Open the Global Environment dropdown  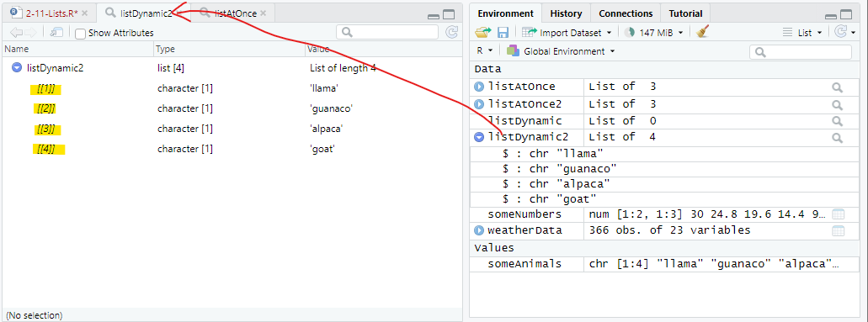[561, 51]
